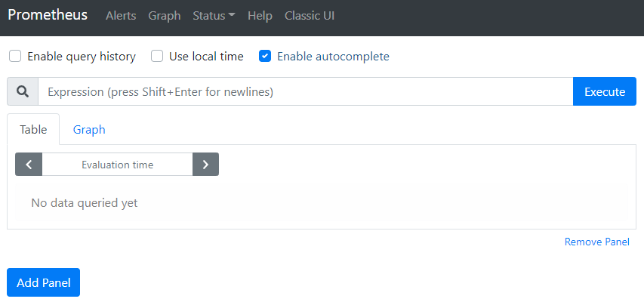
Task: Focus the Expression query input field
Action: tap(306, 91)
